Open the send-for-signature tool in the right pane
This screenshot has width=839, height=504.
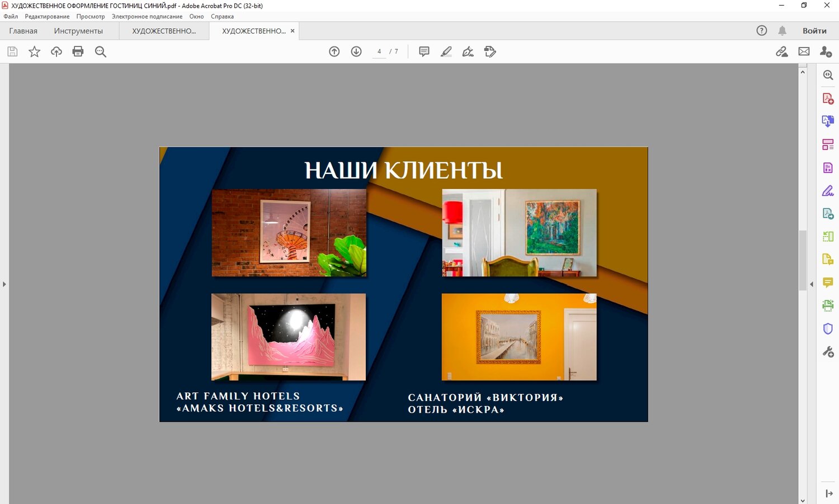point(828,213)
